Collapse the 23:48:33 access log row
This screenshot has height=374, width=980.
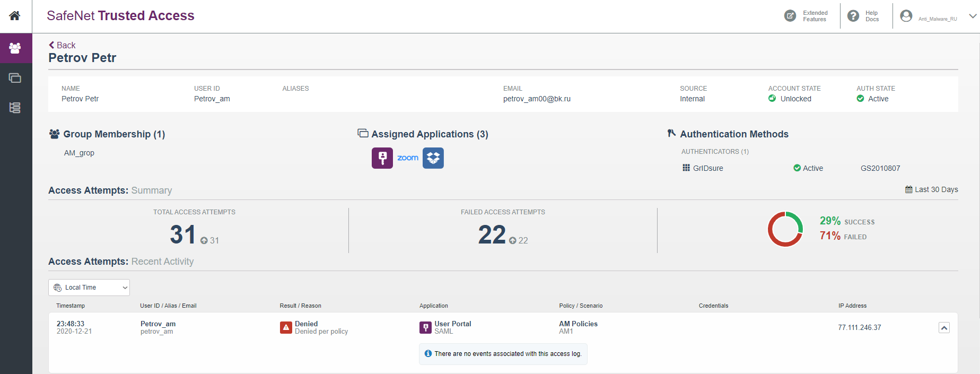[x=944, y=328]
